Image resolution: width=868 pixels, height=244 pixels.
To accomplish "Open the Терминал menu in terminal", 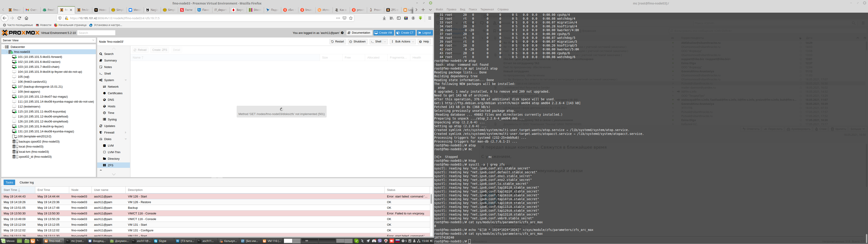I will click(x=487, y=9).
